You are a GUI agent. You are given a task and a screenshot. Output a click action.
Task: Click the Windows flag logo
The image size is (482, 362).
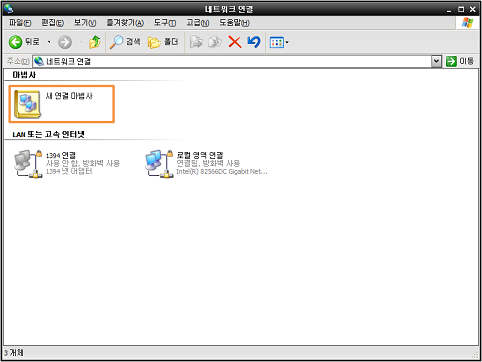coord(467,23)
